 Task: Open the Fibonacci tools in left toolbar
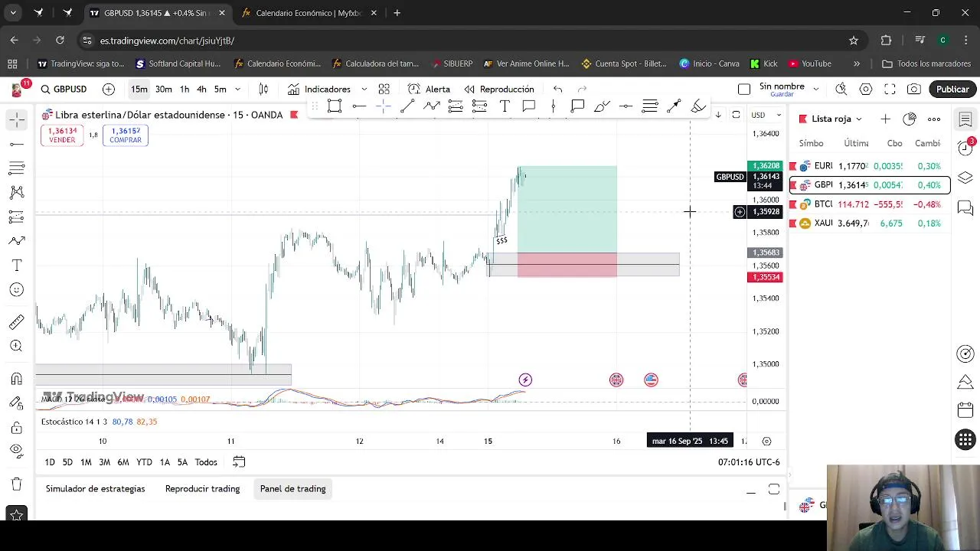pyautogui.click(x=16, y=168)
